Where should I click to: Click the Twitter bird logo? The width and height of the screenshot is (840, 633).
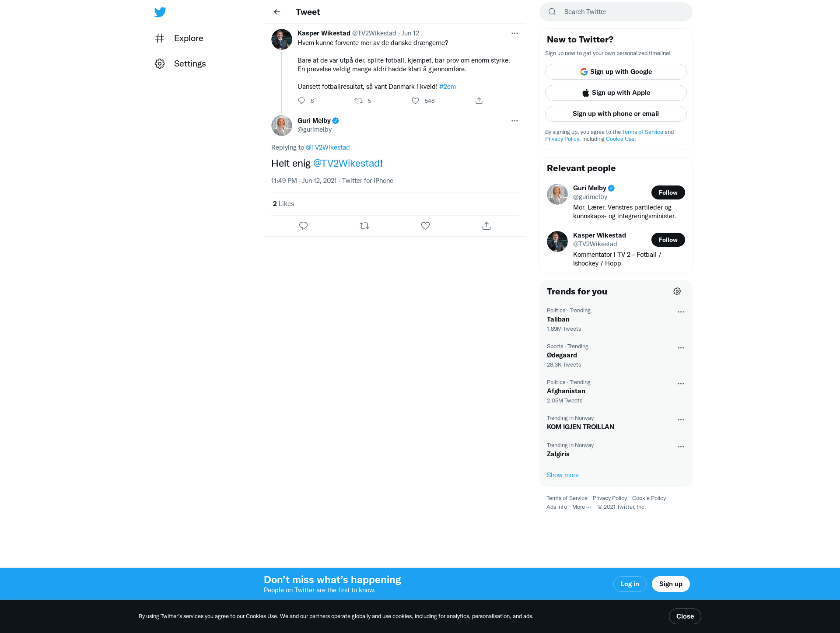160,12
